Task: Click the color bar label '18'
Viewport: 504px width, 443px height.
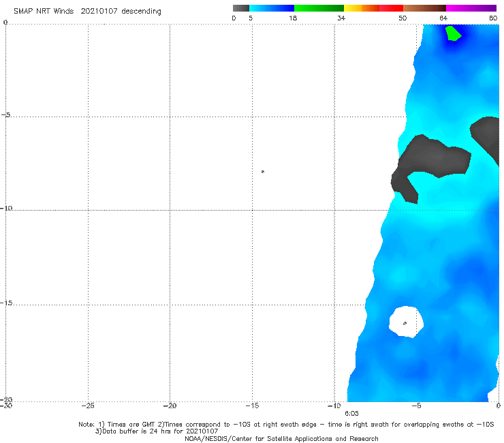Action: (x=293, y=18)
